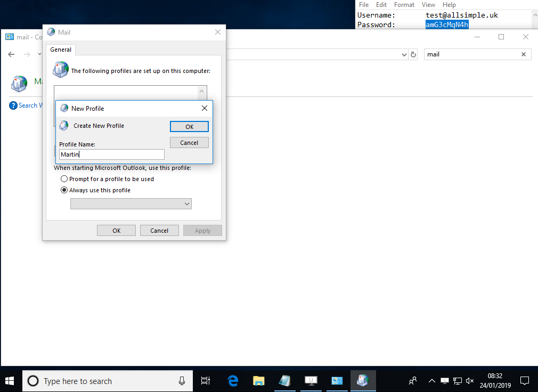Select 'Prompt for a profile to be used'
This screenshot has height=392, width=538.
(64, 179)
